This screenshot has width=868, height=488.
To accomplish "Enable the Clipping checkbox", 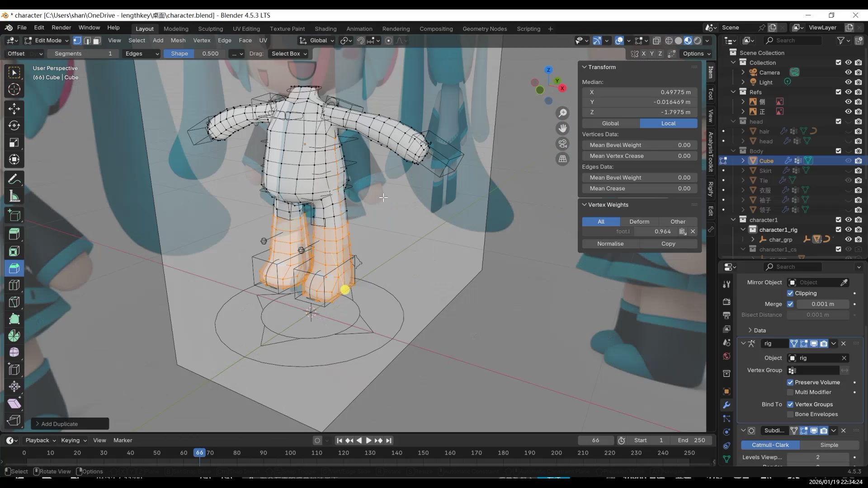I will click(x=790, y=293).
